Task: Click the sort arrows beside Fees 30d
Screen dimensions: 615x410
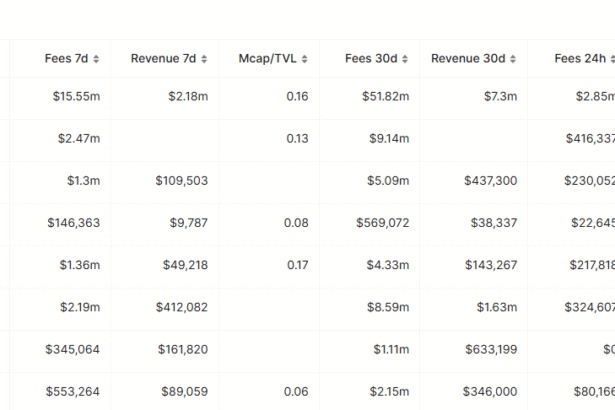Action: 405,59
